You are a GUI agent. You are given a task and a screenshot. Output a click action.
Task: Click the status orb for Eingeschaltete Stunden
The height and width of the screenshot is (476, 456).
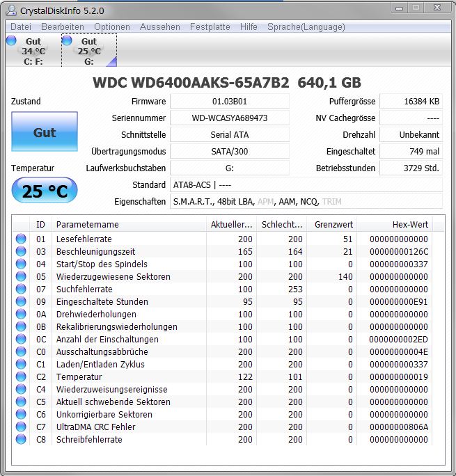tap(21, 301)
